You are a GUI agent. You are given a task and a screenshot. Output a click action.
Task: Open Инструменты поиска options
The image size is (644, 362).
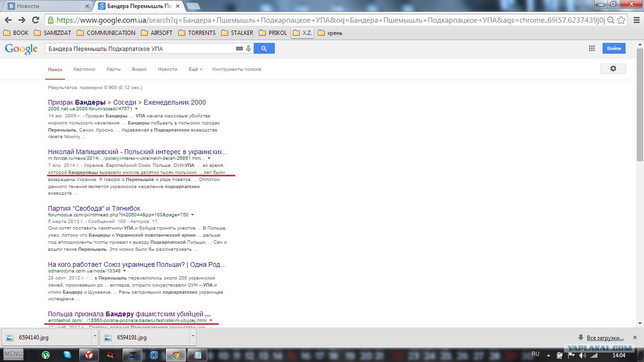(x=237, y=69)
